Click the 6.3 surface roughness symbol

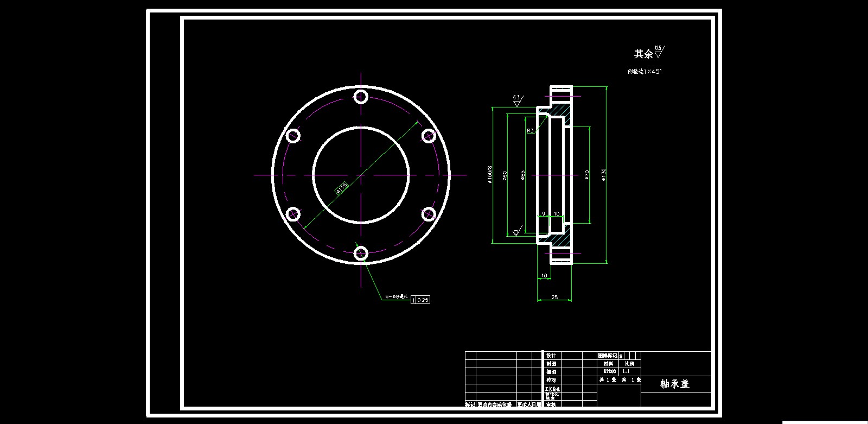pos(517,100)
